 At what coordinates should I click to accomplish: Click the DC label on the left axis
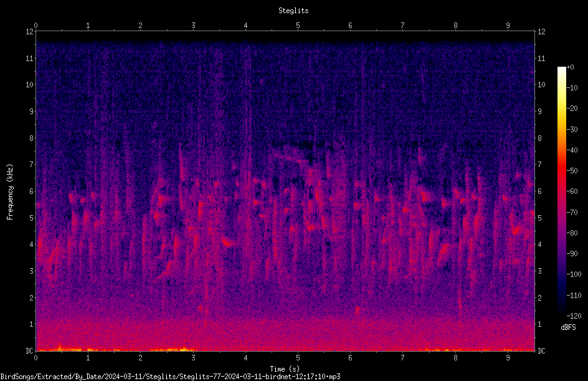[29, 350]
